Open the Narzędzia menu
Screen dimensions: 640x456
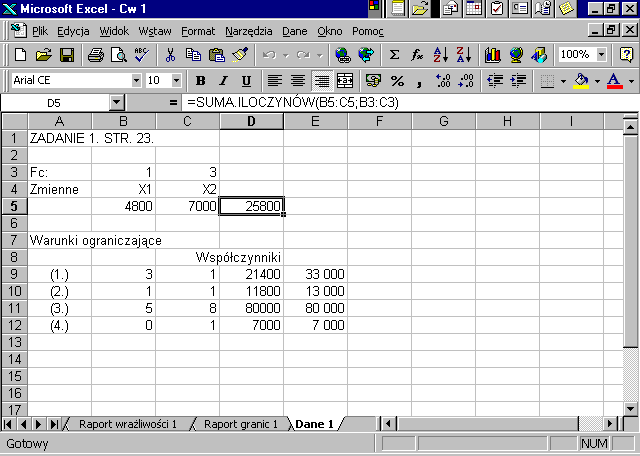(x=249, y=31)
